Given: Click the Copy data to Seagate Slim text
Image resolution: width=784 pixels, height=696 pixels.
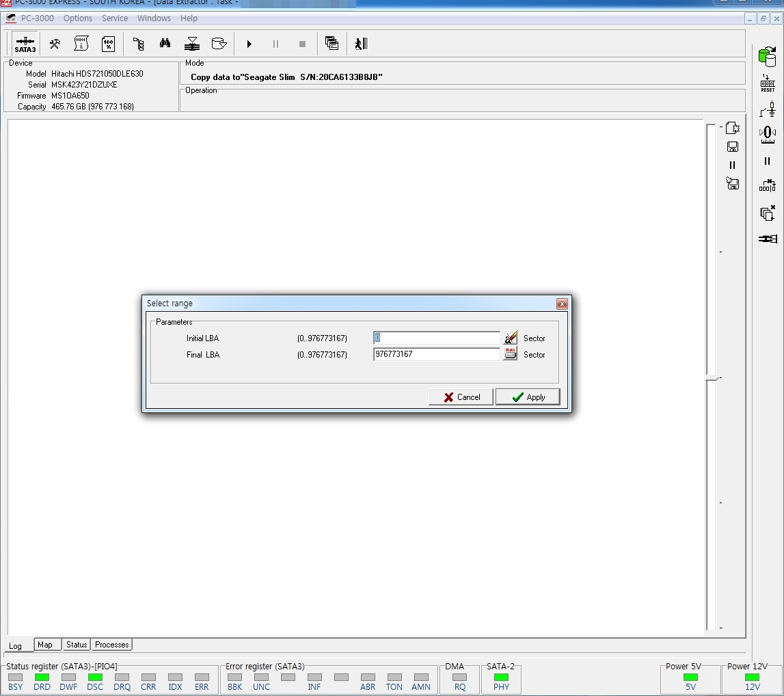Looking at the screenshot, I should [x=286, y=77].
